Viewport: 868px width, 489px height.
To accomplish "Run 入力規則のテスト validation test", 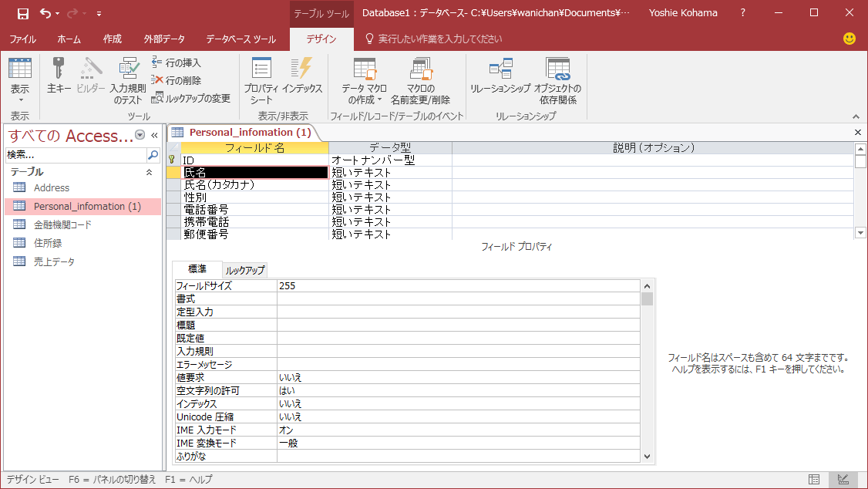I will pos(128,81).
